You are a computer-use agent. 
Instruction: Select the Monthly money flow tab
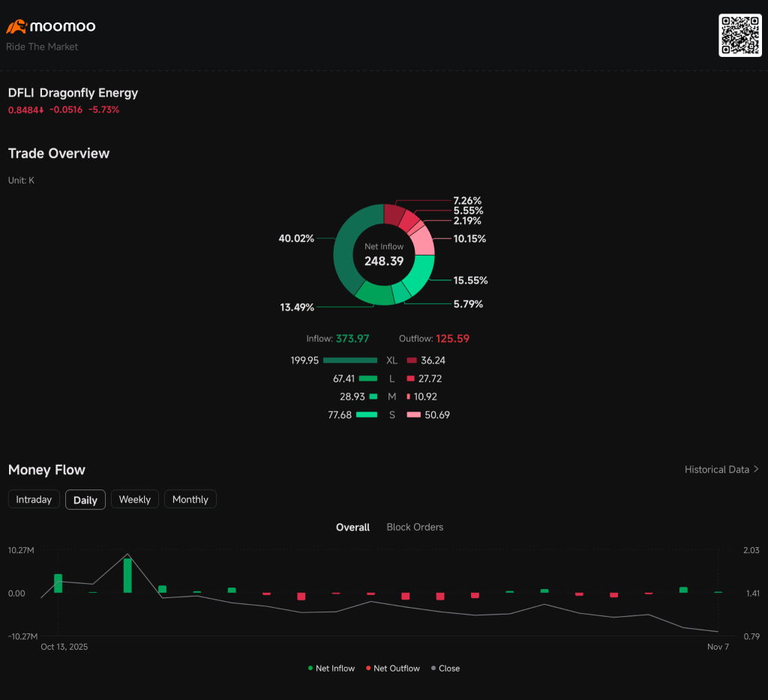(x=190, y=499)
